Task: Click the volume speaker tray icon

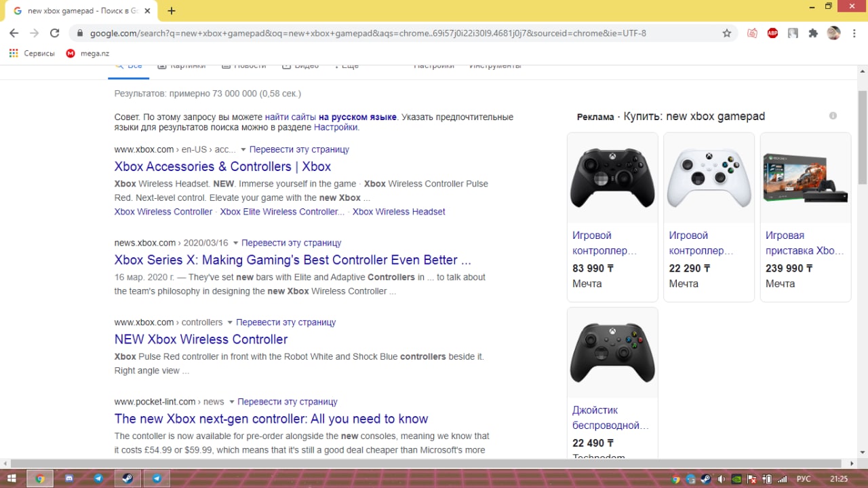Action: (722, 478)
